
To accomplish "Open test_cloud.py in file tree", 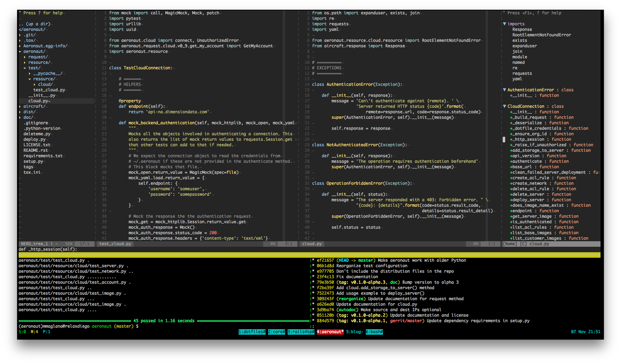I will click(49, 90).
